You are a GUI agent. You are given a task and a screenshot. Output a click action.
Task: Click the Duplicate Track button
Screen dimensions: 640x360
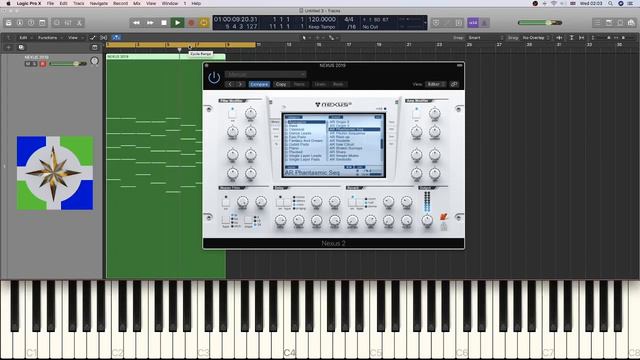click(x=21, y=47)
